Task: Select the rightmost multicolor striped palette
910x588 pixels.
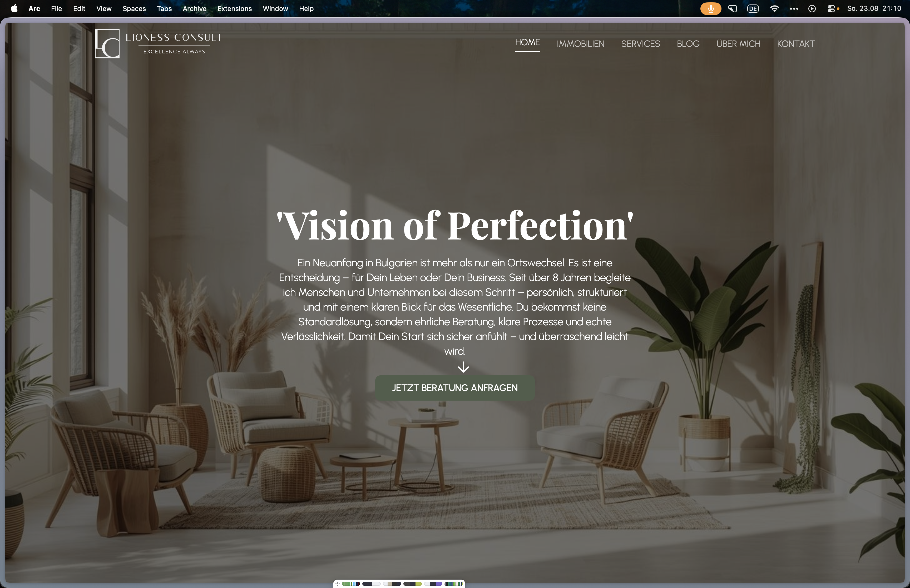Action: point(454,584)
